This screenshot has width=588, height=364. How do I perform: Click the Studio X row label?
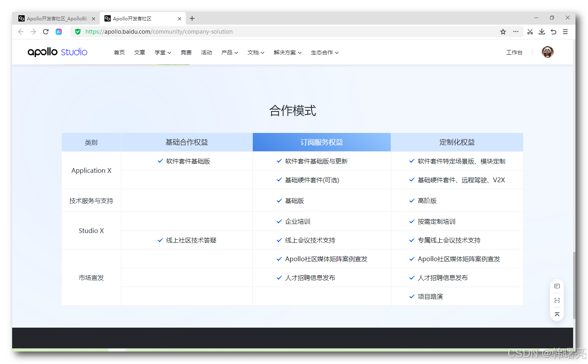tap(91, 231)
